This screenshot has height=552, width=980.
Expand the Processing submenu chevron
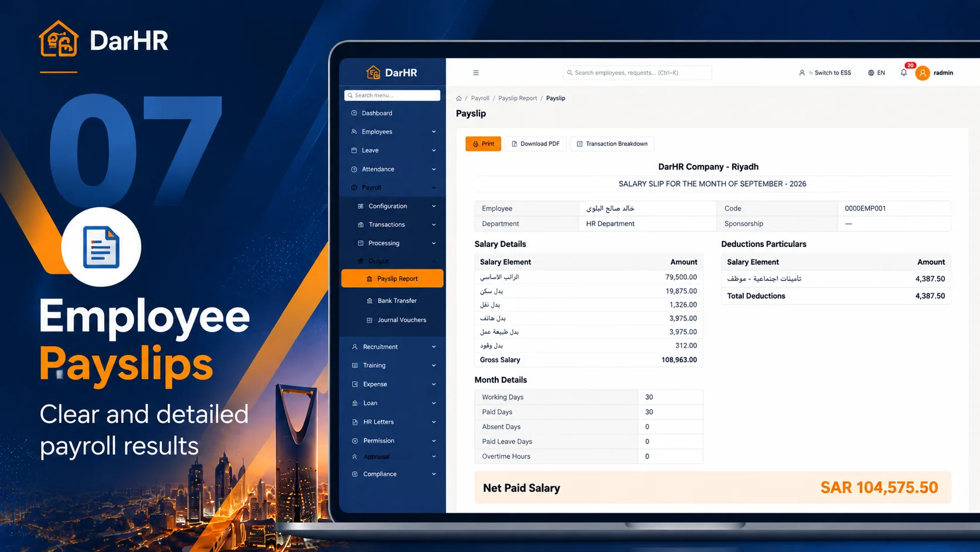(x=434, y=243)
